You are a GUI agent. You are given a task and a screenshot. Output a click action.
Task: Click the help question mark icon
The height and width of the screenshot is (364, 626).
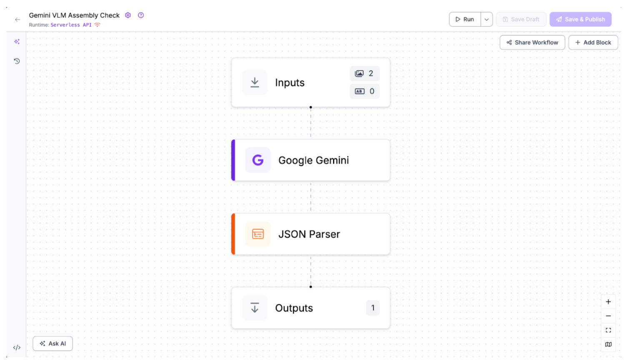click(141, 15)
